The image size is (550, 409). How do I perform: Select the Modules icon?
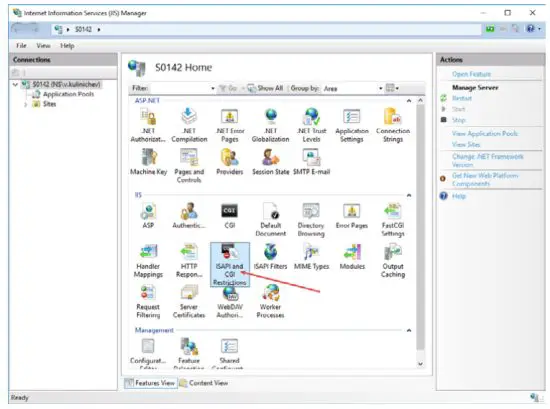(x=352, y=257)
